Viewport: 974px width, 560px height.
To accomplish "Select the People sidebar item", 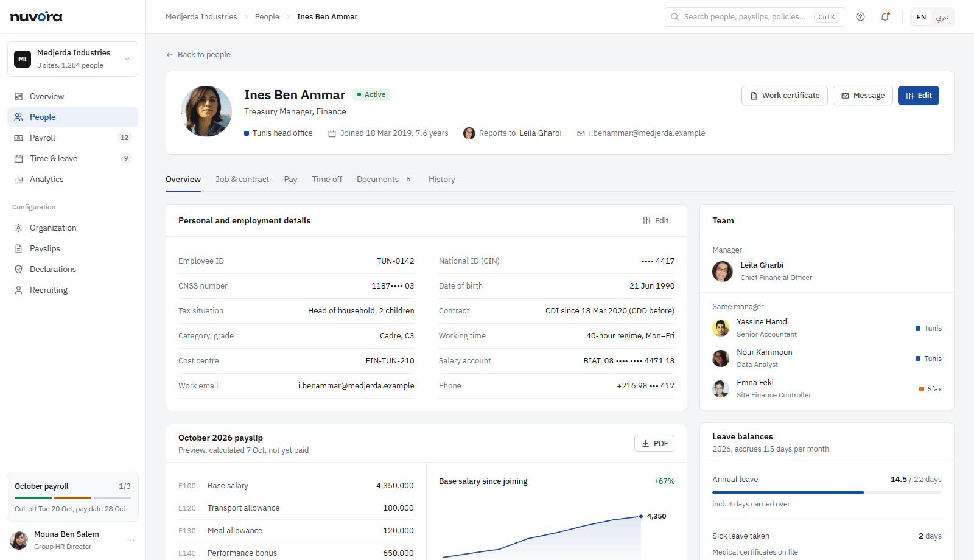I will coord(72,117).
